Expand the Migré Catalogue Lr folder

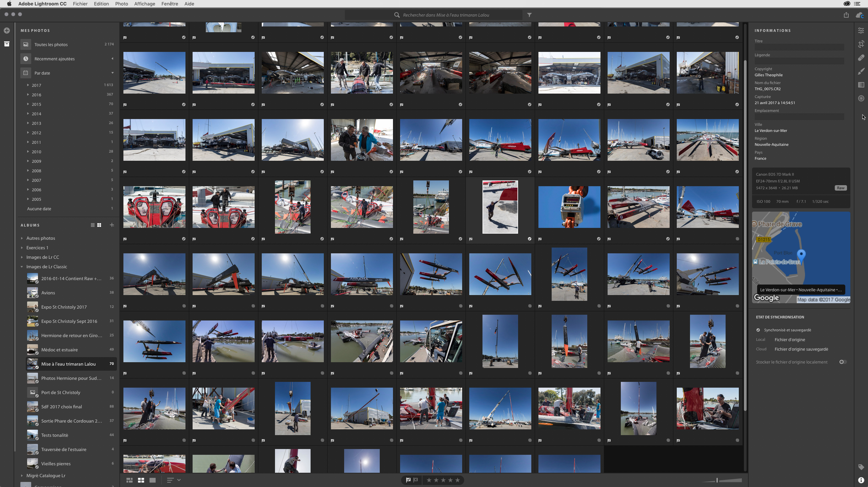tap(22, 475)
